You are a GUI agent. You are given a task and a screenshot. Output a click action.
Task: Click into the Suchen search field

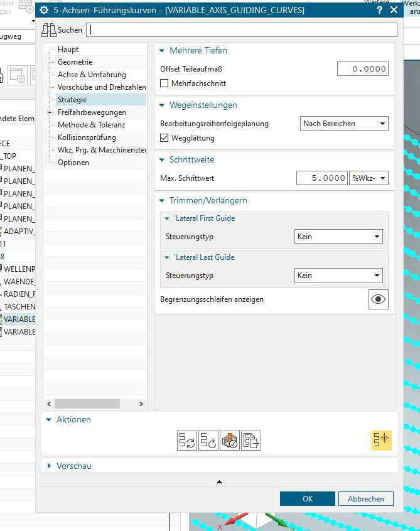[x=242, y=29]
